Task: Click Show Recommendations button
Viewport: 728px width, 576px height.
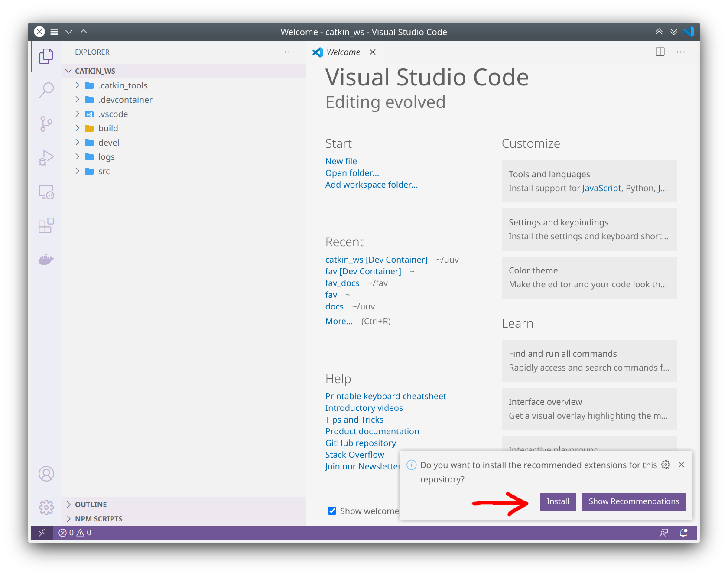Action: pos(634,501)
